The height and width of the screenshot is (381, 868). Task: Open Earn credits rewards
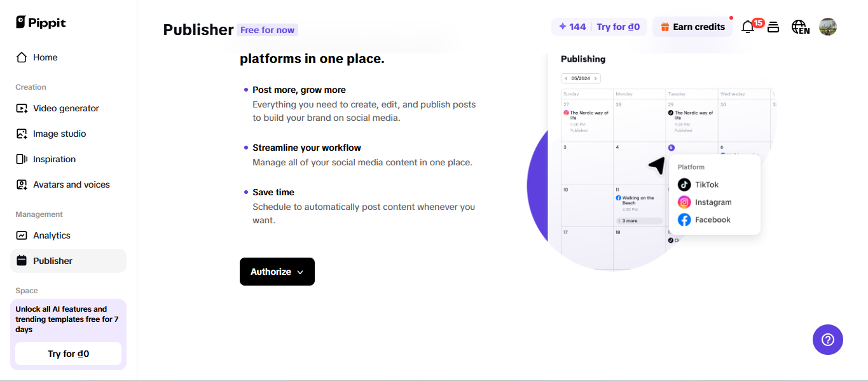point(692,26)
